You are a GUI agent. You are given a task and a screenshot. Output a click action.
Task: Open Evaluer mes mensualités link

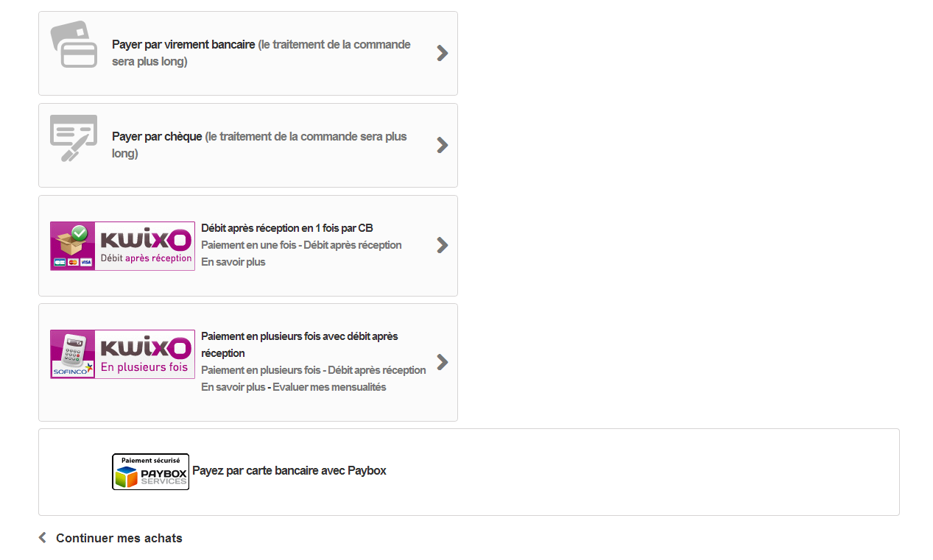click(329, 387)
